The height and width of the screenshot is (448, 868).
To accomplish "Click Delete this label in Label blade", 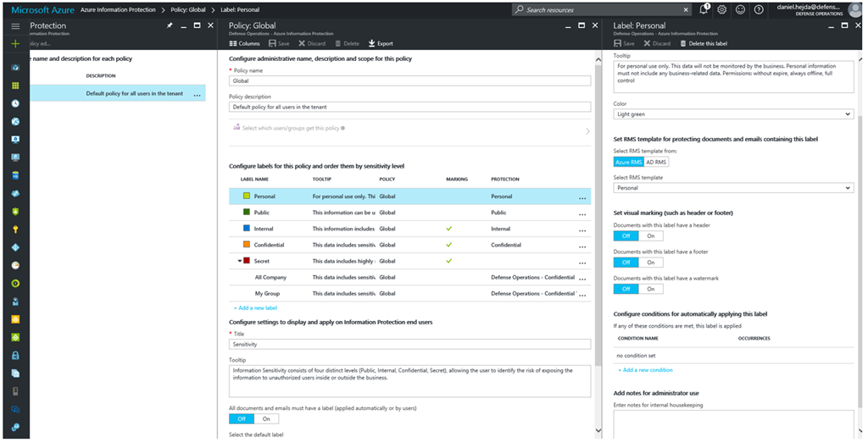I will click(x=704, y=43).
